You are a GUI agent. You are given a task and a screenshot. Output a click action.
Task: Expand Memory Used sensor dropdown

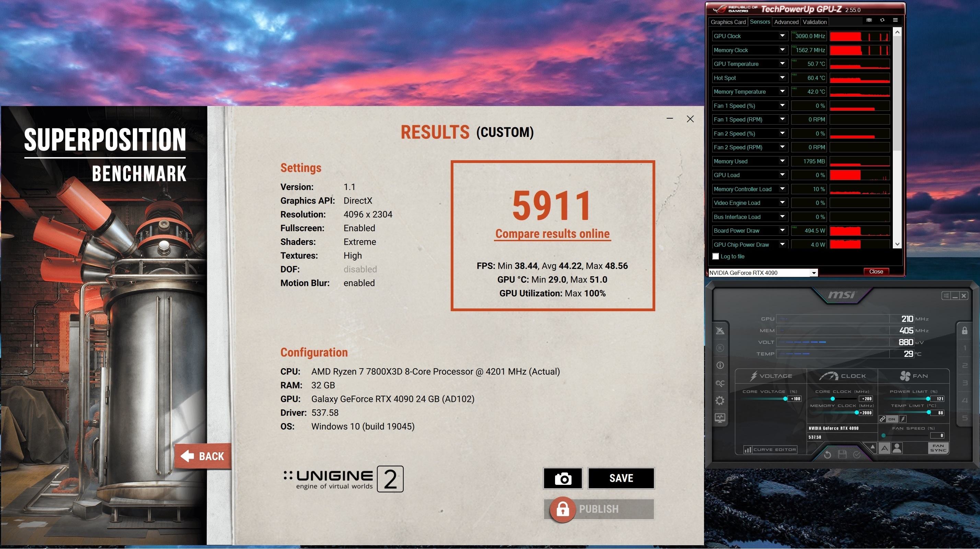coord(782,161)
